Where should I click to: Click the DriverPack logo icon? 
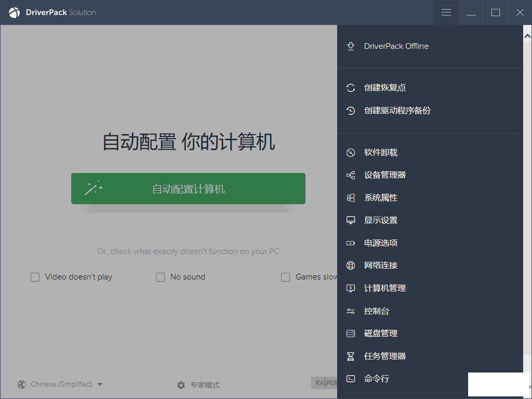point(14,12)
